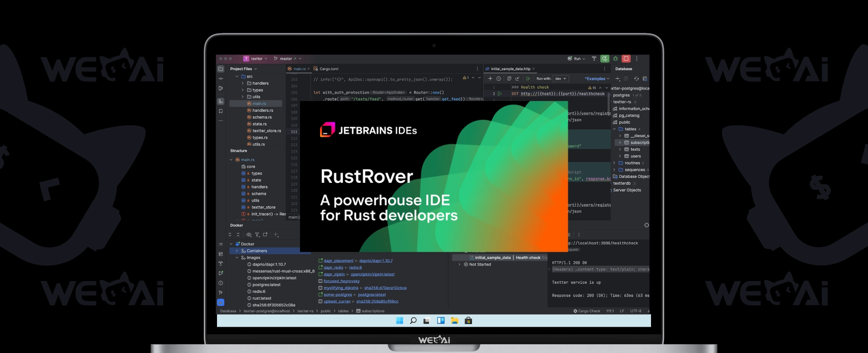
Task: Collapse the Images node
Action: [237, 258]
